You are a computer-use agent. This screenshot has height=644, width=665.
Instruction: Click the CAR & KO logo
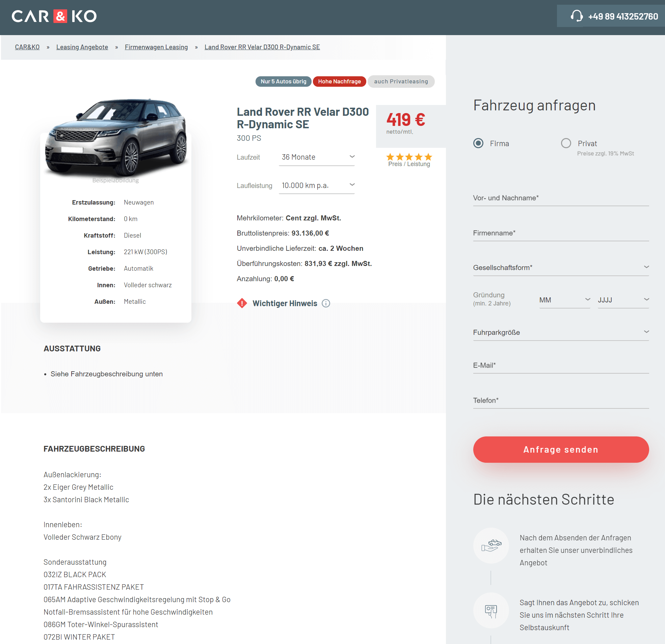[54, 16]
